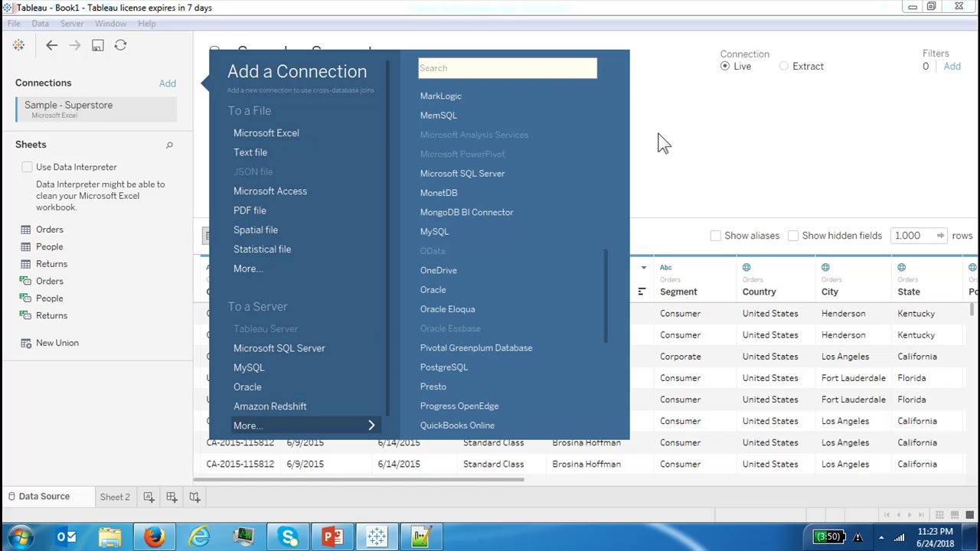Select Amazon Redshift under To a Server
This screenshot has width=980, height=551.
[x=269, y=406]
